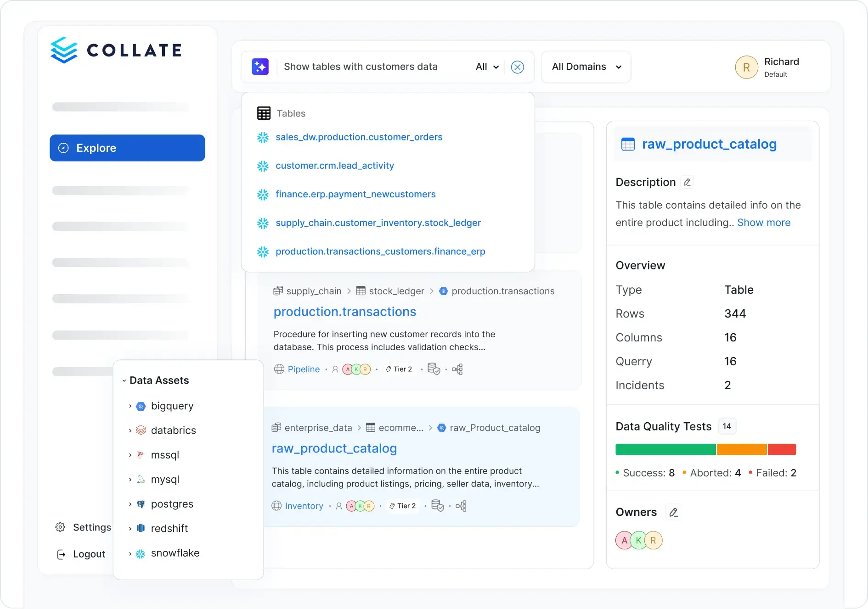Click the lineage icon on raw_Product_catalog card
This screenshot has height=609, width=868.
462,506
